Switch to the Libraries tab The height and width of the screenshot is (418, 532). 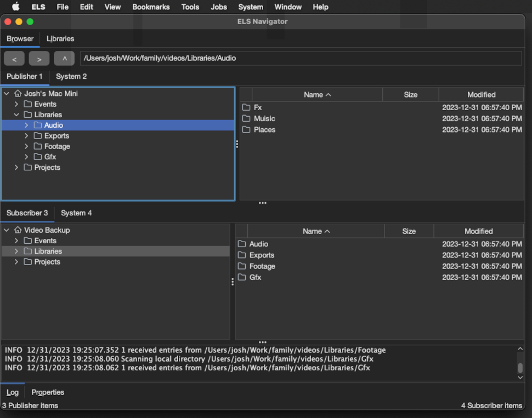coord(60,39)
